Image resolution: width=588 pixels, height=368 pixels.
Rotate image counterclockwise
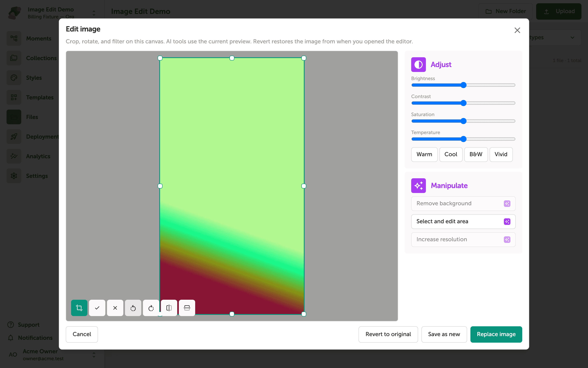[133, 308]
